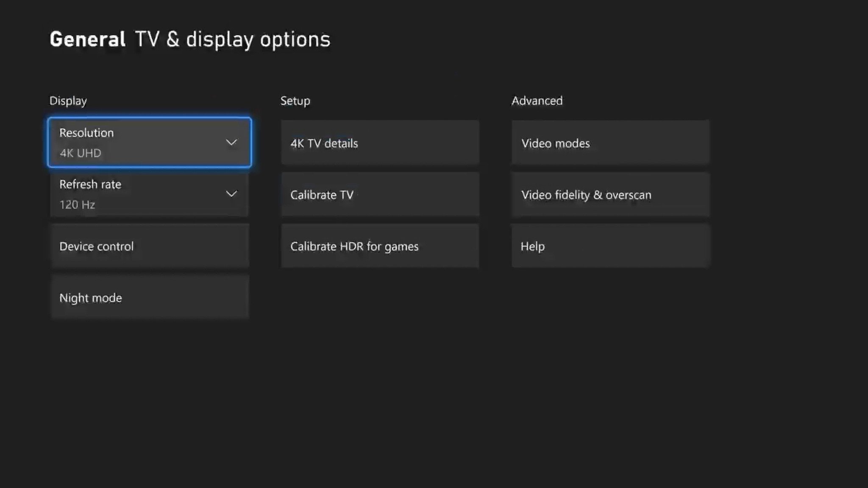This screenshot has height=488, width=868.
Task: View 4K TV details
Action: click(x=379, y=143)
